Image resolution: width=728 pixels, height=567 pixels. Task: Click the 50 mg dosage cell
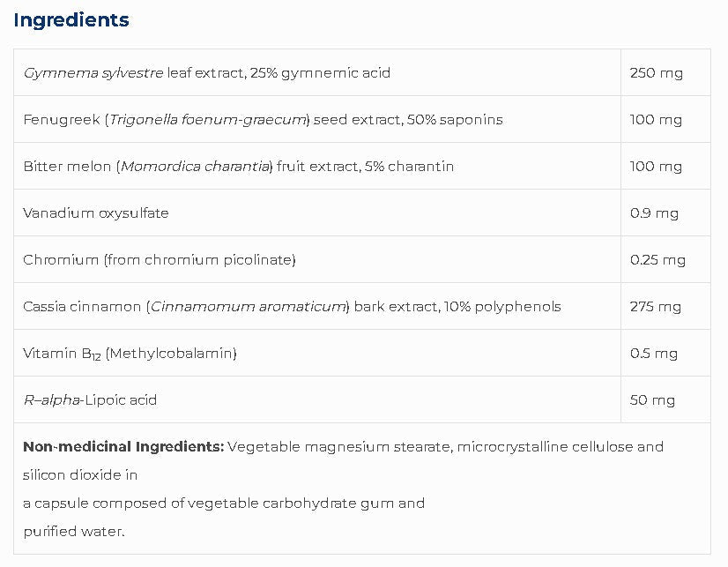click(x=652, y=399)
